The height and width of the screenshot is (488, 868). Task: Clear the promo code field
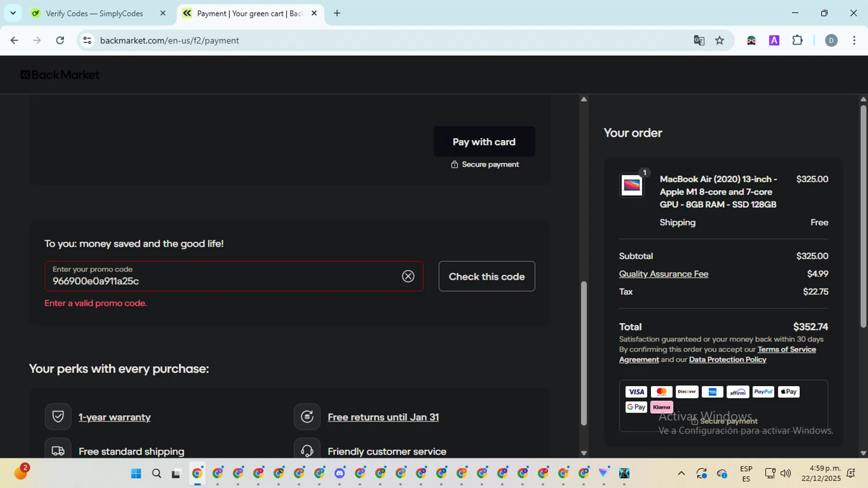[408, 276]
